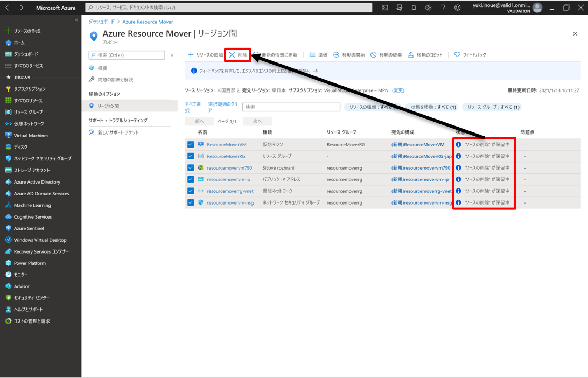Collapse the resource menu pane
The width and height of the screenshot is (588, 378).
pos(172,55)
